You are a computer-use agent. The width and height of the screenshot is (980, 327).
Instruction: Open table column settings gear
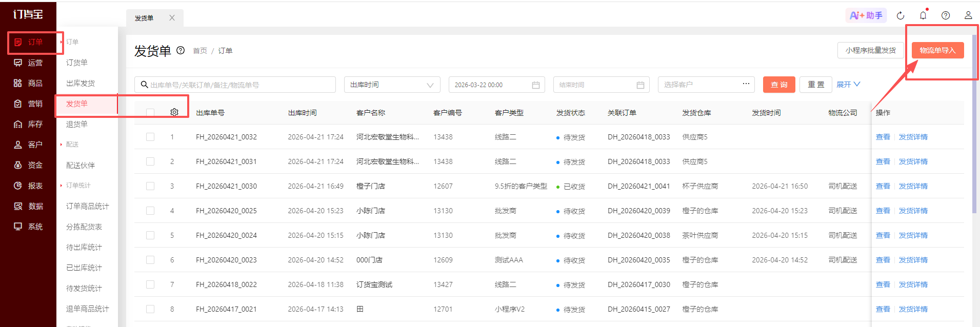coord(174,112)
